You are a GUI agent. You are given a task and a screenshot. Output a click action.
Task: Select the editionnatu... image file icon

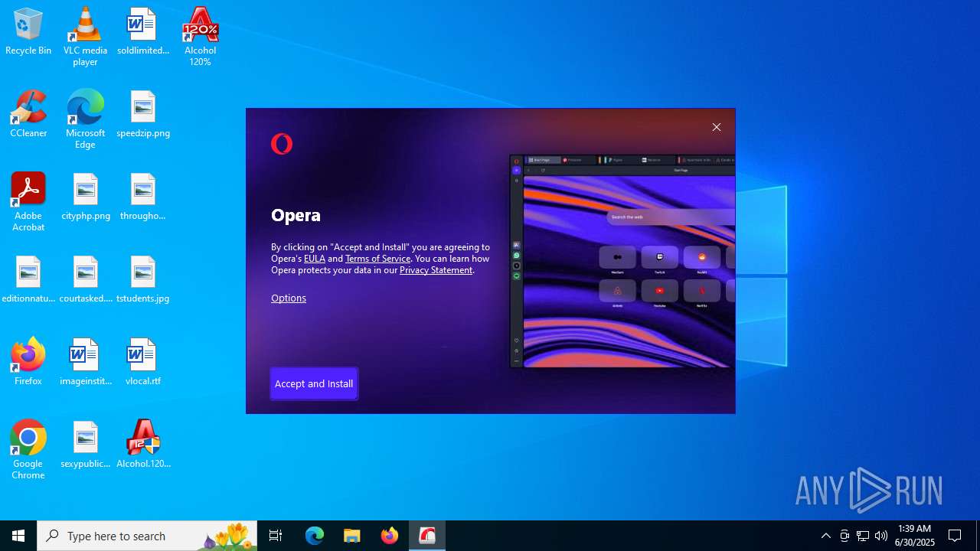[28, 279]
